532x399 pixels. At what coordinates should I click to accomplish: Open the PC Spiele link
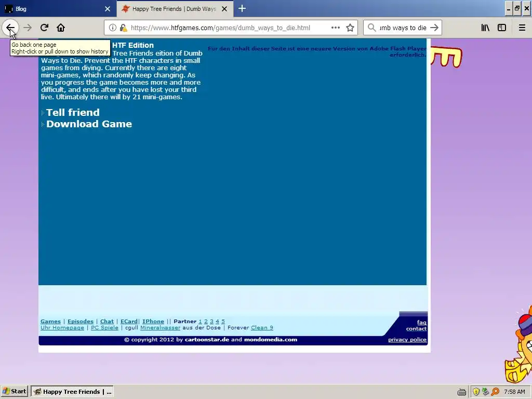click(104, 328)
